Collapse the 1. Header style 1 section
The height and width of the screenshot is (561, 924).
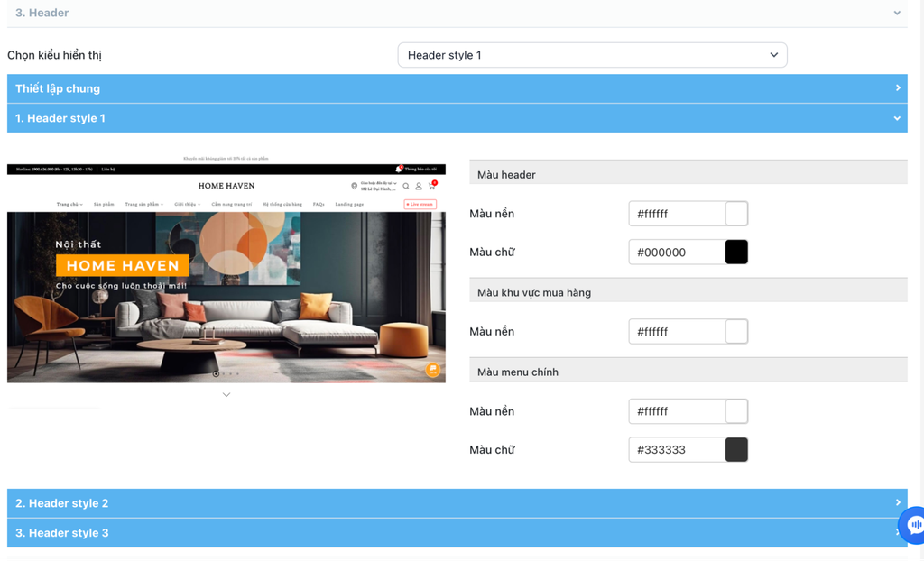click(x=457, y=118)
